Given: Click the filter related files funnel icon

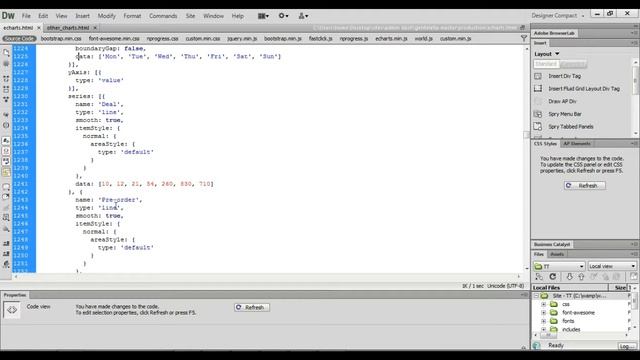Looking at the screenshot, I should coord(524,38).
